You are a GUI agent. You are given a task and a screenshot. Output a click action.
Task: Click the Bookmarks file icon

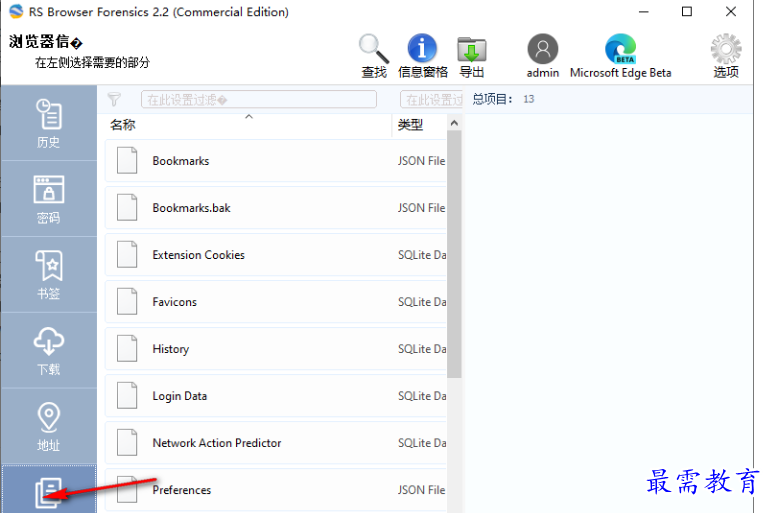pyautogui.click(x=127, y=161)
